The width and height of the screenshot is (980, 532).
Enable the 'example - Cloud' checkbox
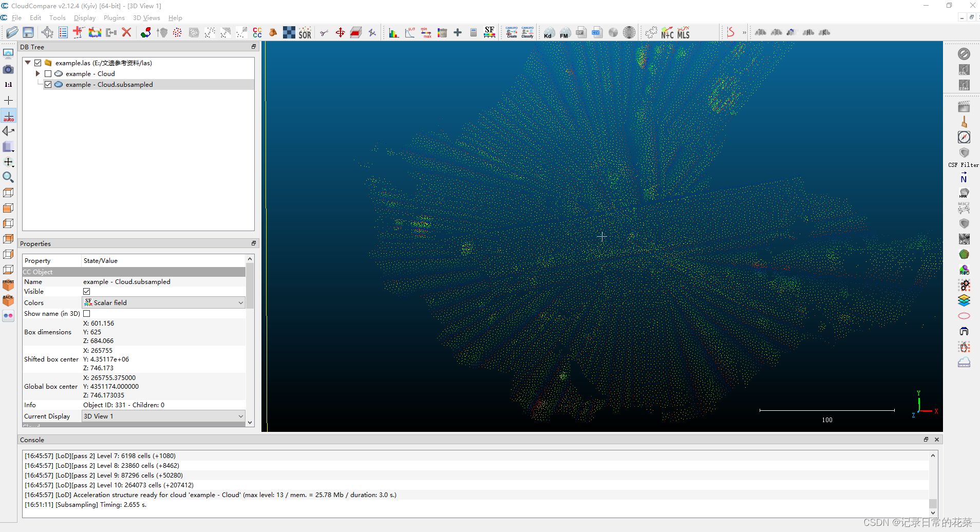click(48, 73)
